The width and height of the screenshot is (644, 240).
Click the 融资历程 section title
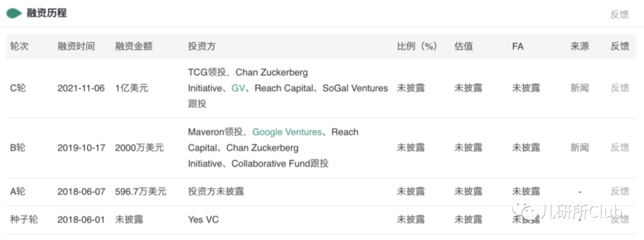(x=47, y=13)
